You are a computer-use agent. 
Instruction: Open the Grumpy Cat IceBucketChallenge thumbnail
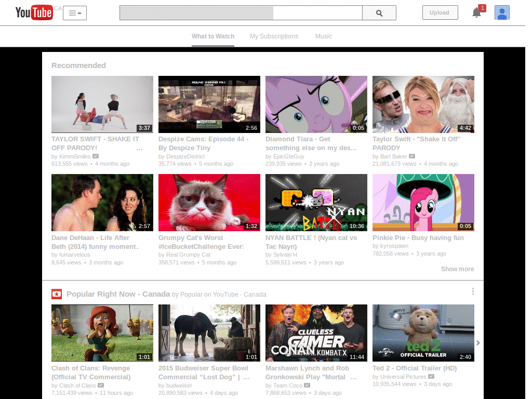pyautogui.click(x=209, y=203)
